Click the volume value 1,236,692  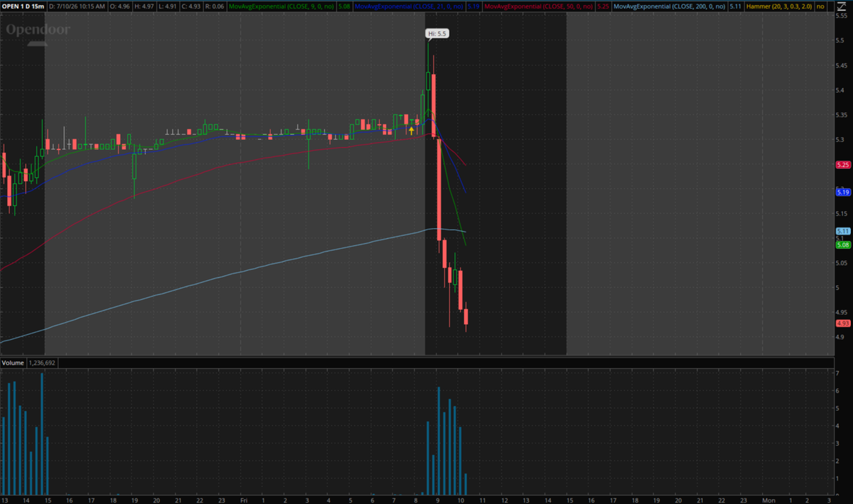click(42, 363)
